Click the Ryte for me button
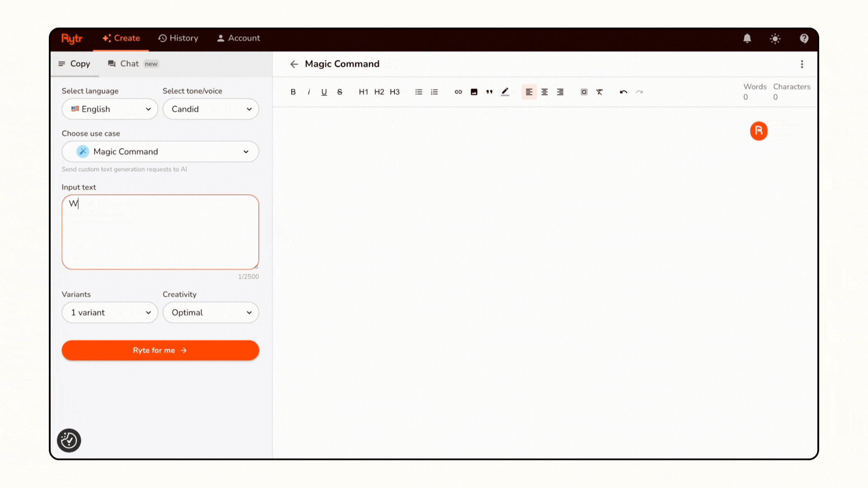 tap(160, 350)
